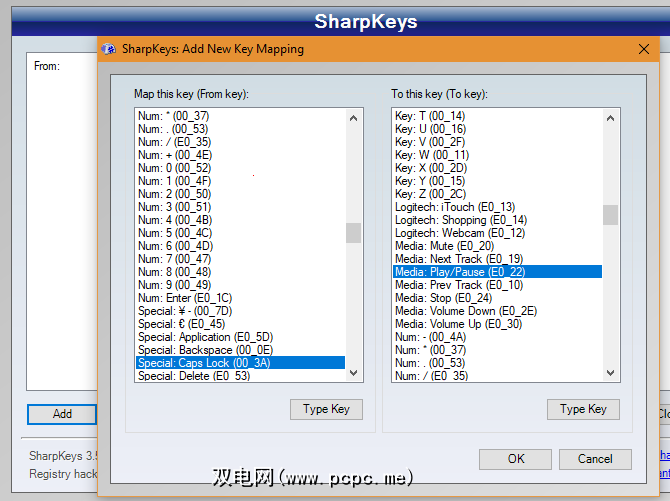This screenshot has height=501, width=670.
Task: Select 'Num: 7 (00_47)' in From list
Action: (x=240, y=259)
